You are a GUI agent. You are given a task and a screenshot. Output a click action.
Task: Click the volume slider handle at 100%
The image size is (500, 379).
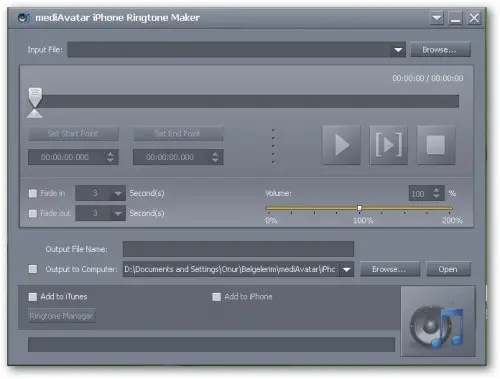[359, 208]
